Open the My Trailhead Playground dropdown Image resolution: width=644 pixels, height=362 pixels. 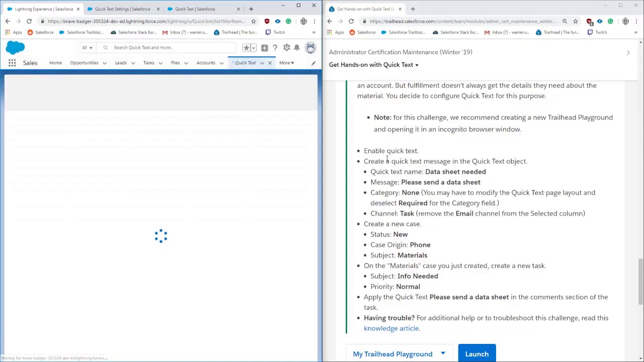click(399, 354)
